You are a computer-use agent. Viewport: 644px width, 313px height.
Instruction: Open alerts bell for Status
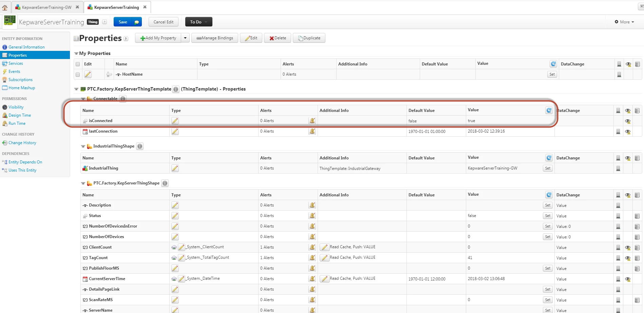point(312,215)
